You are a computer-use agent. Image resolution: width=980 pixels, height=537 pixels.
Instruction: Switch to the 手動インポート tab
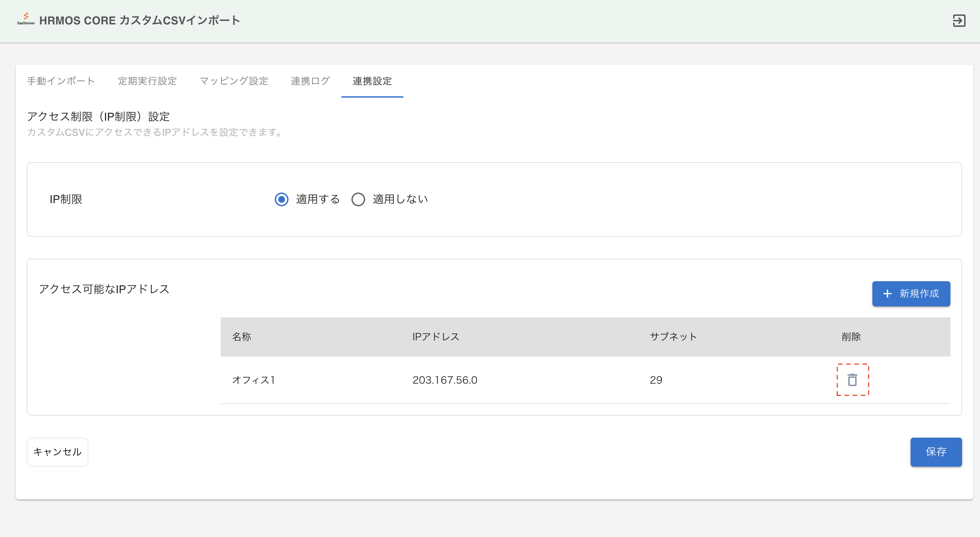pyautogui.click(x=61, y=81)
